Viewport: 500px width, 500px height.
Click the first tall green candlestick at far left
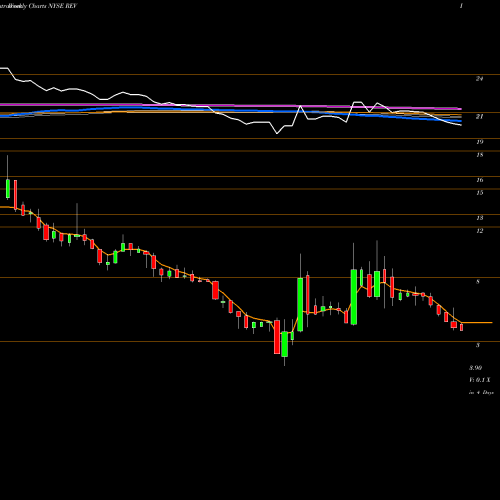tap(8, 189)
